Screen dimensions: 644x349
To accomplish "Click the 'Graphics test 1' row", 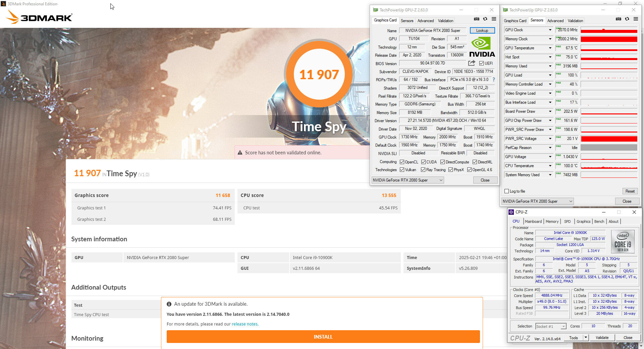I will [x=153, y=208].
